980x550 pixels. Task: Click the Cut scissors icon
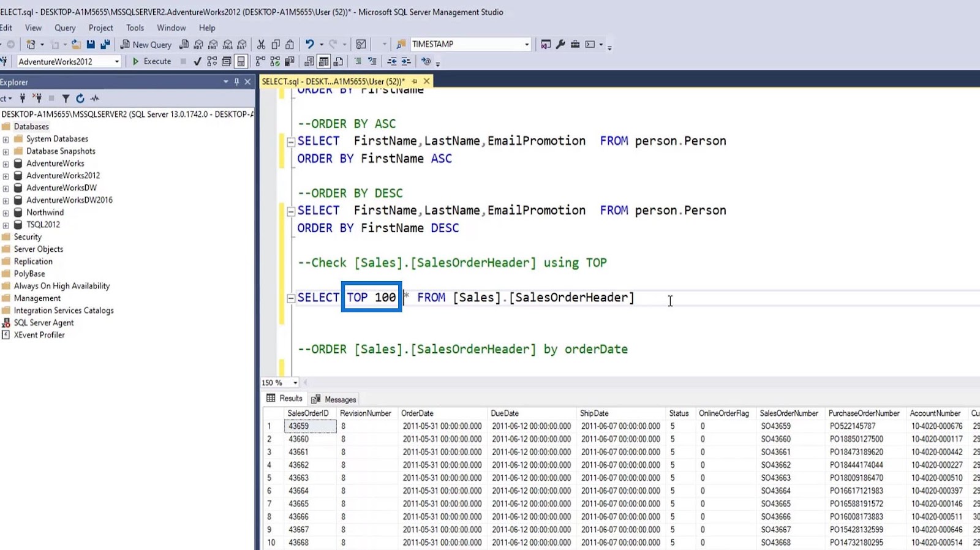pyautogui.click(x=261, y=44)
